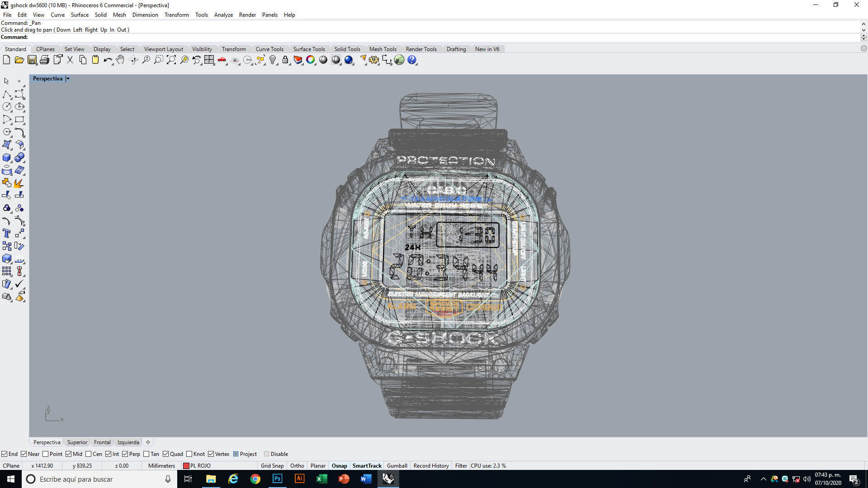This screenshot has height=488, width=868.
Task: Click the Undo arrow icon
Action: tap(108, 60)
